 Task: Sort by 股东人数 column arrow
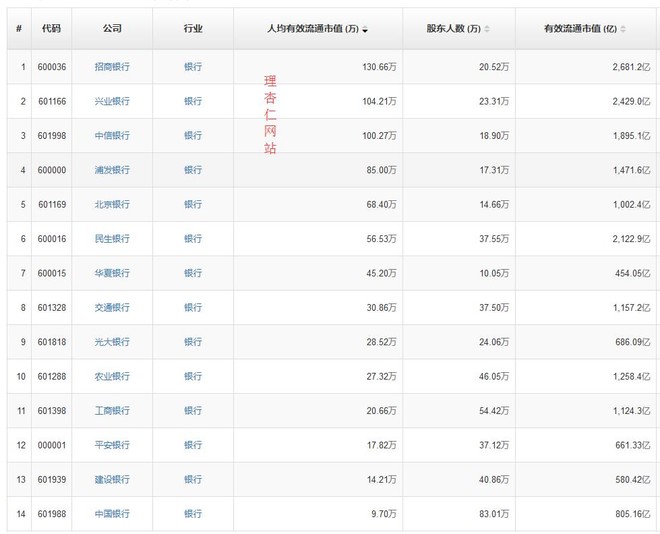(x=487, y=29)
